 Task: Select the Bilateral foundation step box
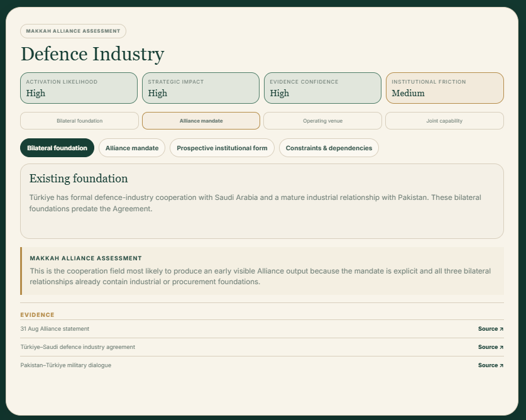click(x=80, y=121)
